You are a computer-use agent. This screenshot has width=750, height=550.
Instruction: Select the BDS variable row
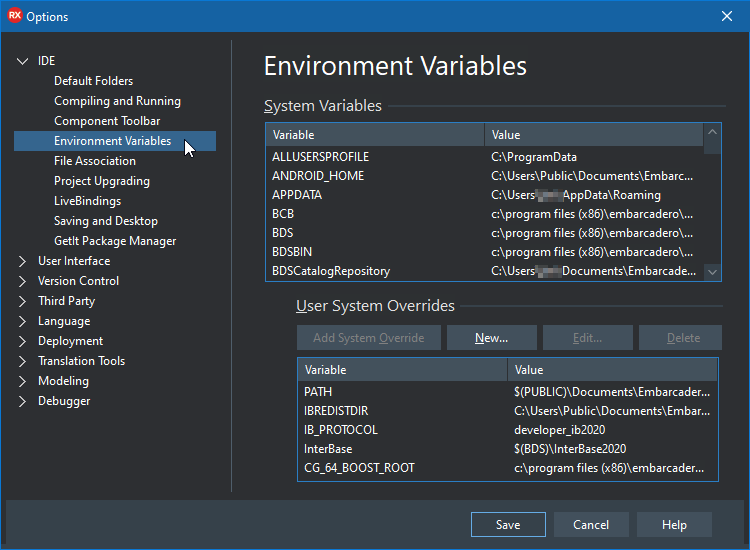coord(485,233)
